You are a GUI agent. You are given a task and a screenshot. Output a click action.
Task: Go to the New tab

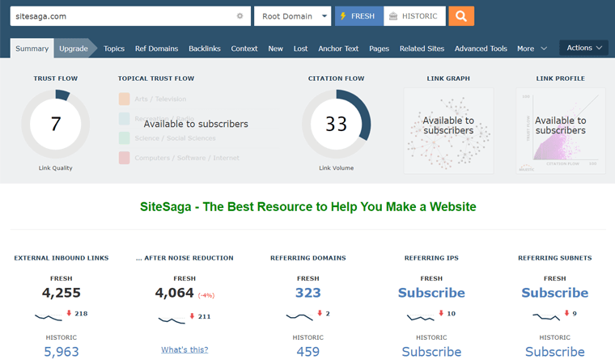[275, 49]
